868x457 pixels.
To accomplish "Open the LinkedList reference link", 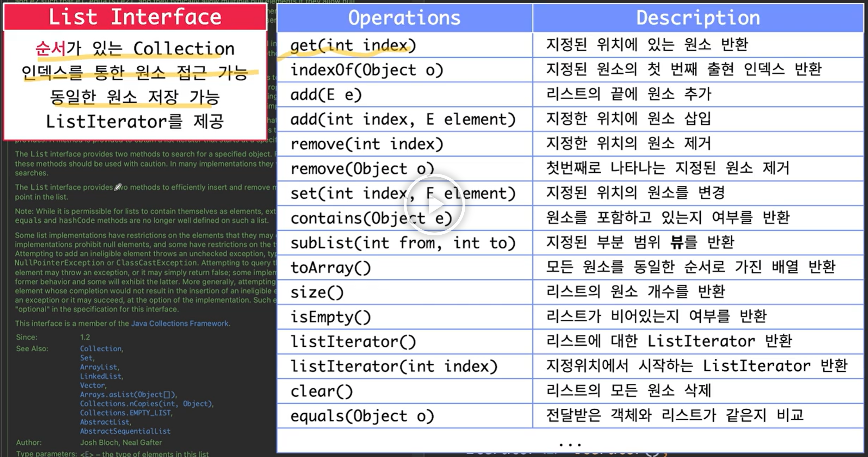I will 101,376.
